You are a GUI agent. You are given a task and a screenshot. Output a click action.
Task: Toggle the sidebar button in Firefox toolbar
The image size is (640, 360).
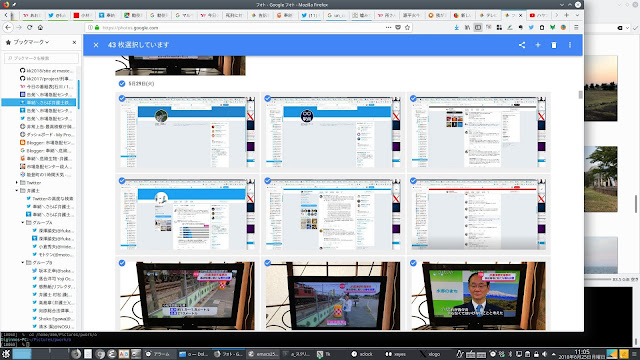pos(478,27)
